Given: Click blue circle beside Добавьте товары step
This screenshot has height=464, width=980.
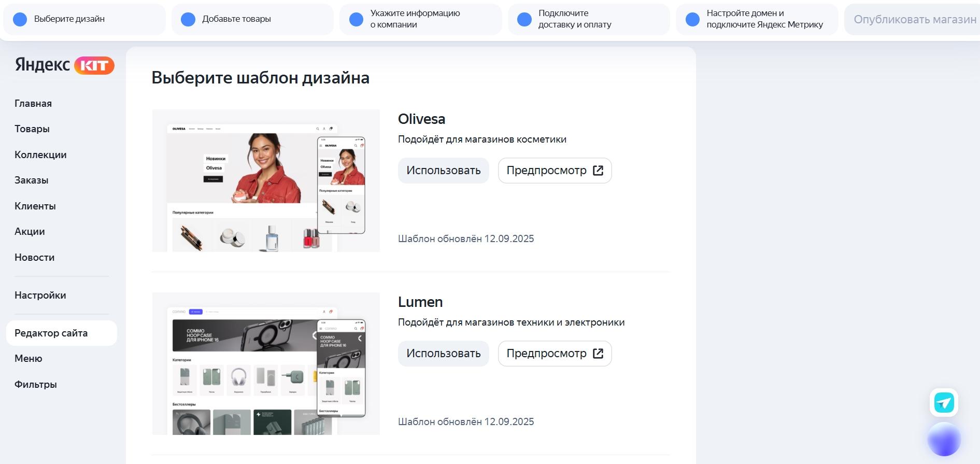Looking at the screenshot, I should coord(188,19).
